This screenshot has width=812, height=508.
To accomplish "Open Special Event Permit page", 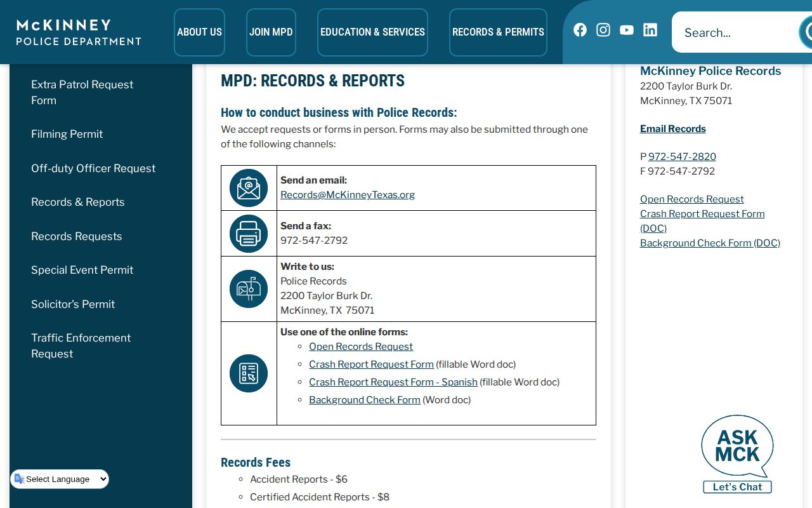I will (x=82, y=270).
